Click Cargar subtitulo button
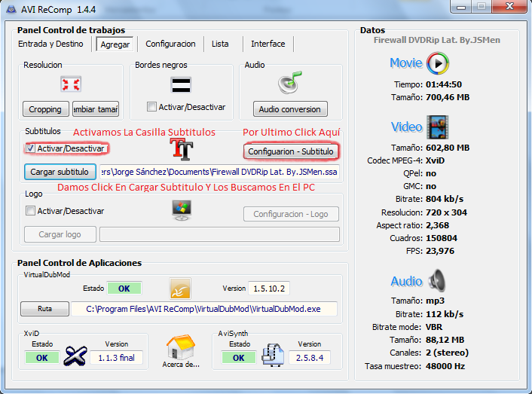 [60, 172]
